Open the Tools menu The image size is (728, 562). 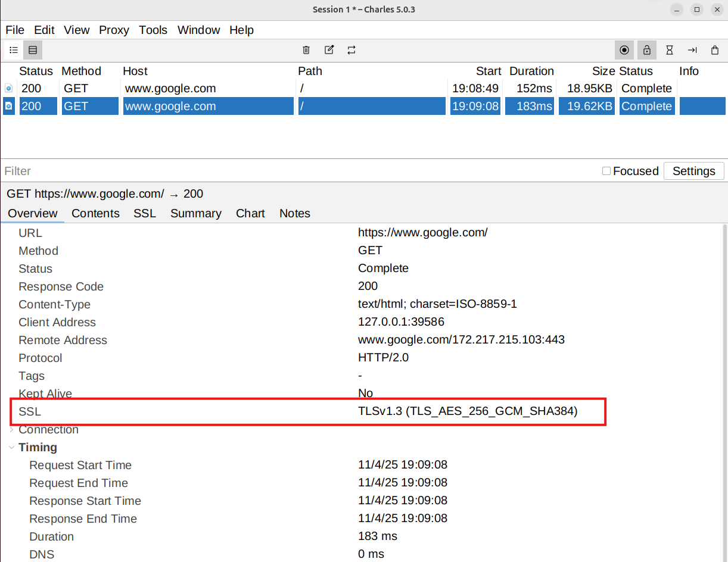coord(153,30)
